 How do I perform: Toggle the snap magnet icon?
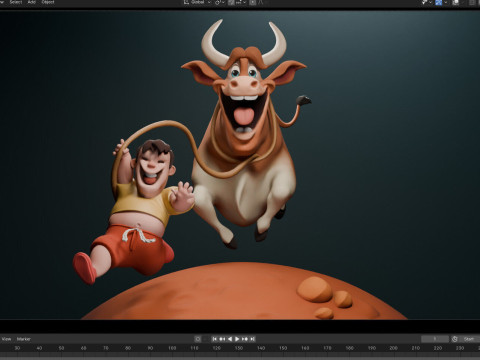pyautogui.click(x=231, y=2)
